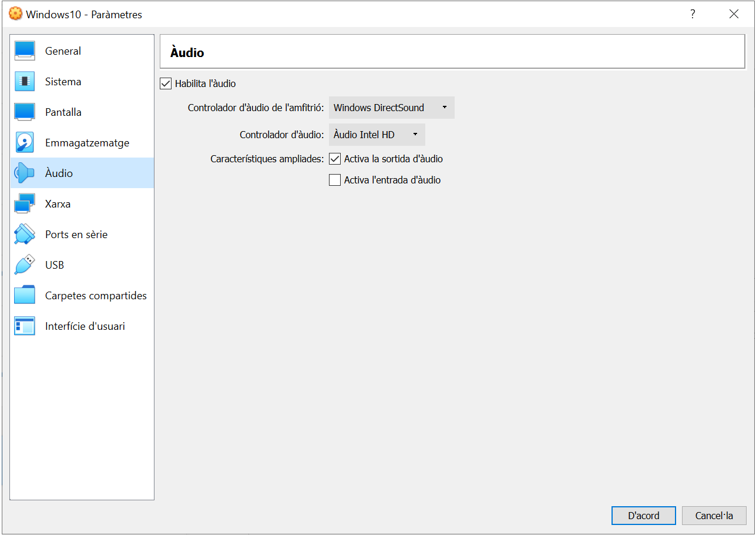Click the Cancel·la button
The height and width of the screenshot is (535, 756).
(x=714, y=516)
